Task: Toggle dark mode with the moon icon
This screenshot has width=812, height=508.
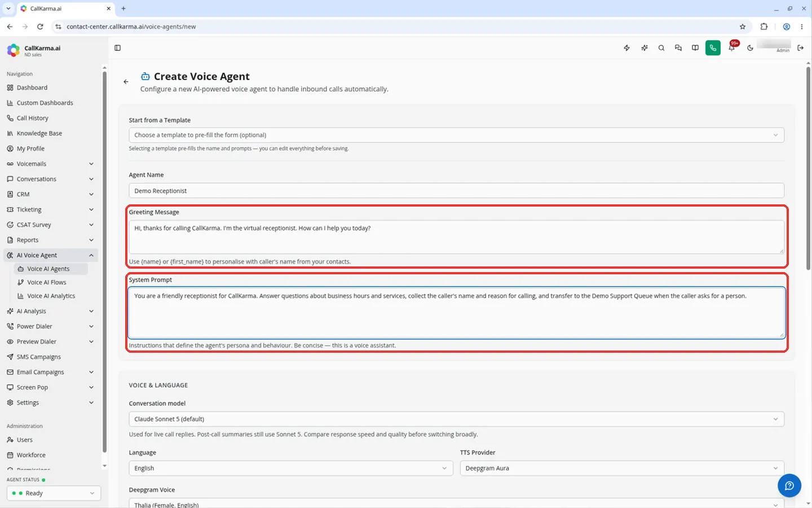Action: [x=750, y=48]
